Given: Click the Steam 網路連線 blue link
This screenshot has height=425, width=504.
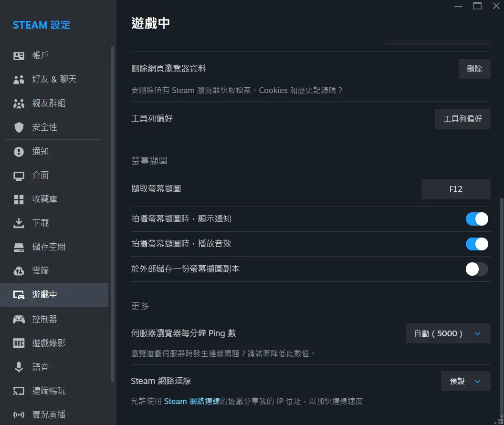Looking at the screenshot, I should point(192,402).
